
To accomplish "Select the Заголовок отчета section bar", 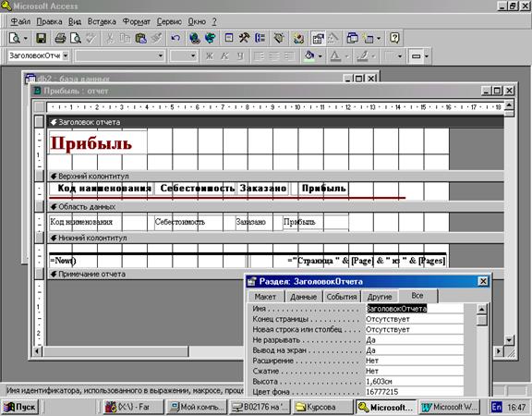I will tap(275, 122).
